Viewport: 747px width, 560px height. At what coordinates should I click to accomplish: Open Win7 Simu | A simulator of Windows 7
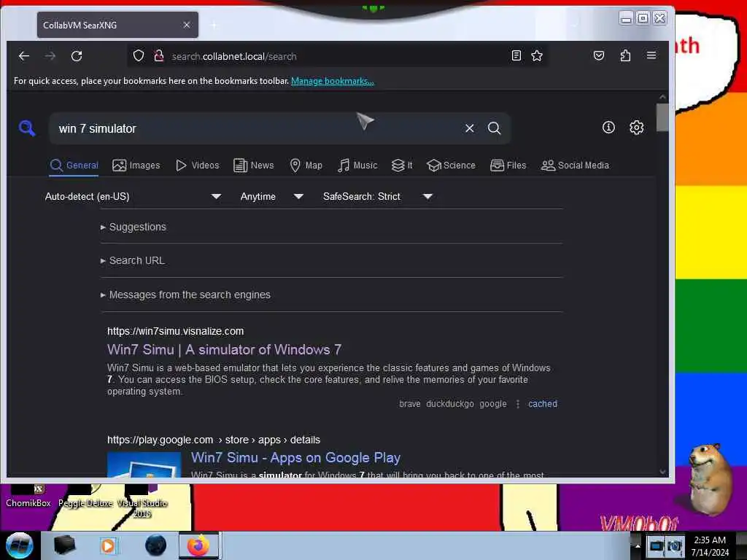click(224, 349)
